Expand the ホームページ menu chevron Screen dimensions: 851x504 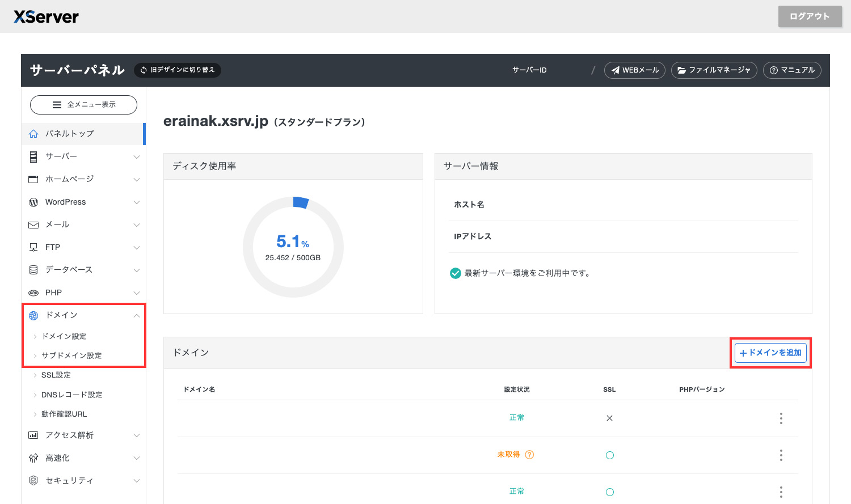(x=137, y=179)
